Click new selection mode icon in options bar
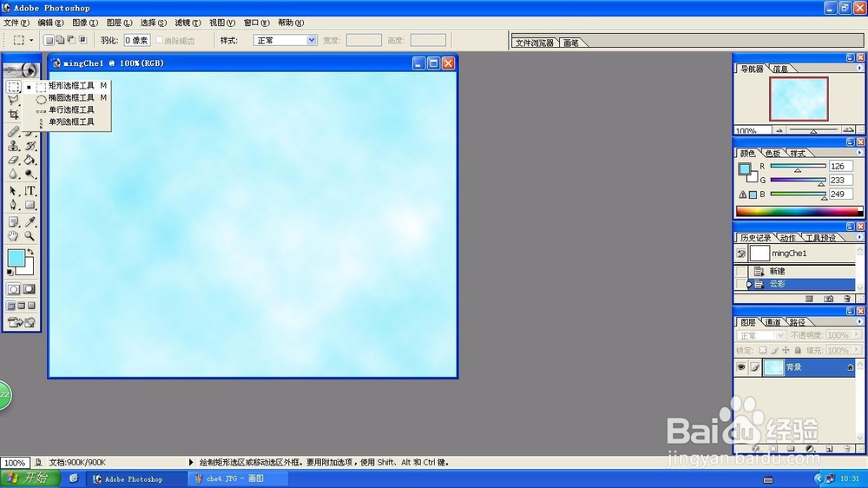 (x=49, y=40)
